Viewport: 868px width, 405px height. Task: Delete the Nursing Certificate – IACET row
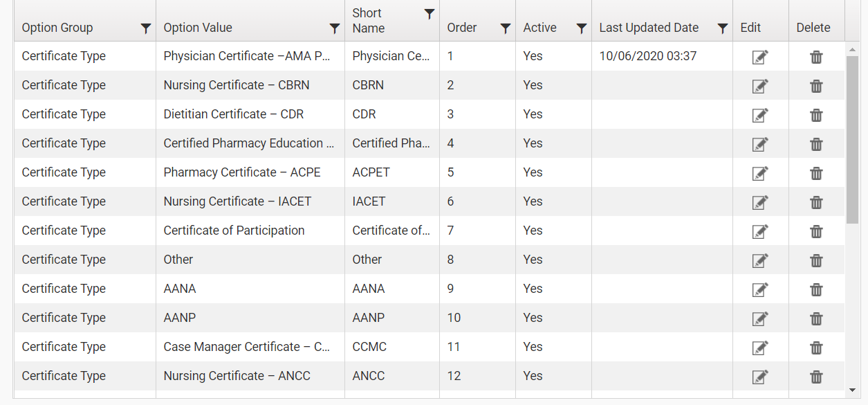(816, 202)
